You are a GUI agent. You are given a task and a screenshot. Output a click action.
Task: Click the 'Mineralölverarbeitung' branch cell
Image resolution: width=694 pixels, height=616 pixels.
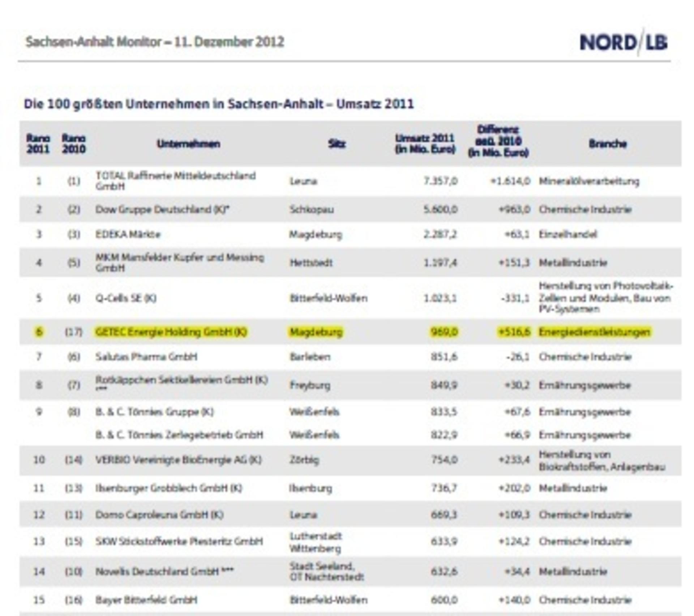click(x=589, y=181)
